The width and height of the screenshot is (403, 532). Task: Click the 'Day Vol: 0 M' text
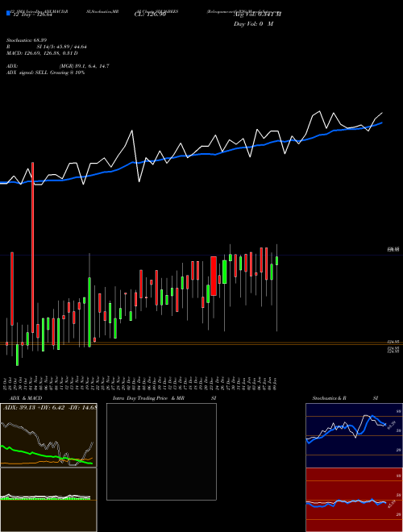[253, 24]
